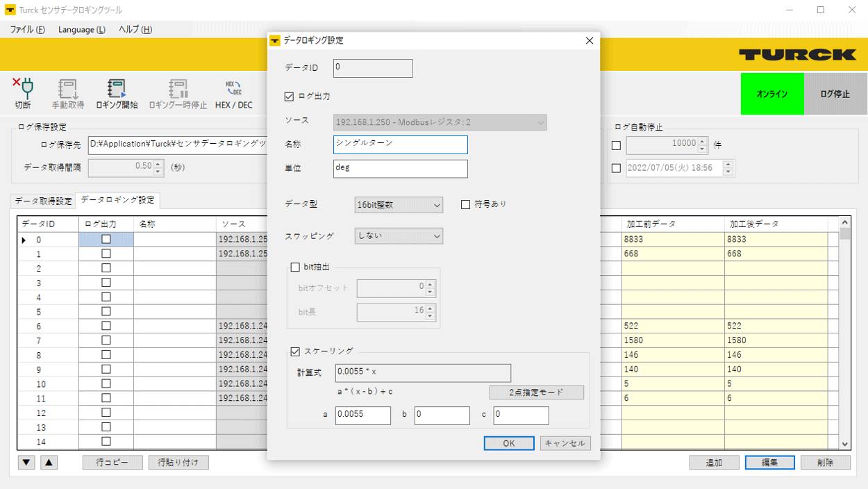The width and height of the screenshot is (868, 489).
Task: Check log output box for data ID 6 row
Action: point(106,326)
